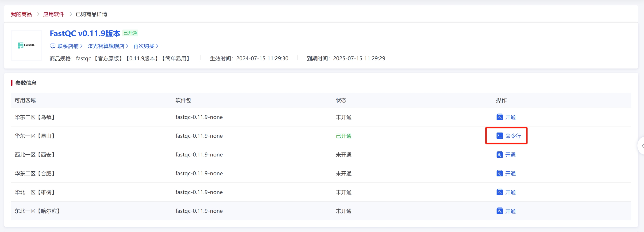Click the activate icon for 华北一区【雄衡】
This screenshot has width=644, height=232.
pos(499,192)
